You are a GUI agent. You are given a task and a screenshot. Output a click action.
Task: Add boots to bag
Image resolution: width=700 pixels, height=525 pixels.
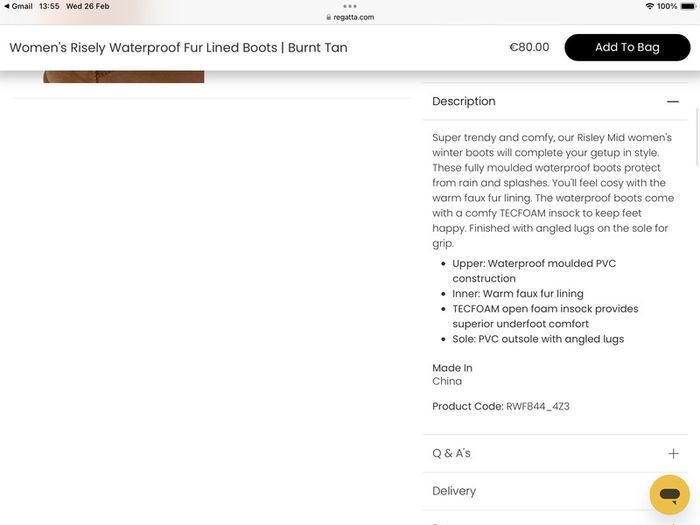pyautogui.click(x=627, y=47)
